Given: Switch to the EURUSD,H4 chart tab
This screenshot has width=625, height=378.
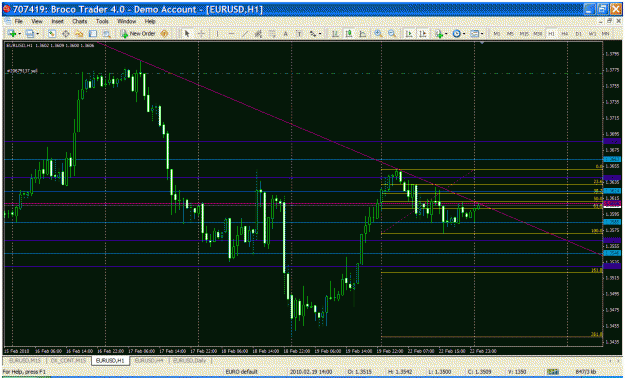Looking at the screenshot, I should point(149,360).
